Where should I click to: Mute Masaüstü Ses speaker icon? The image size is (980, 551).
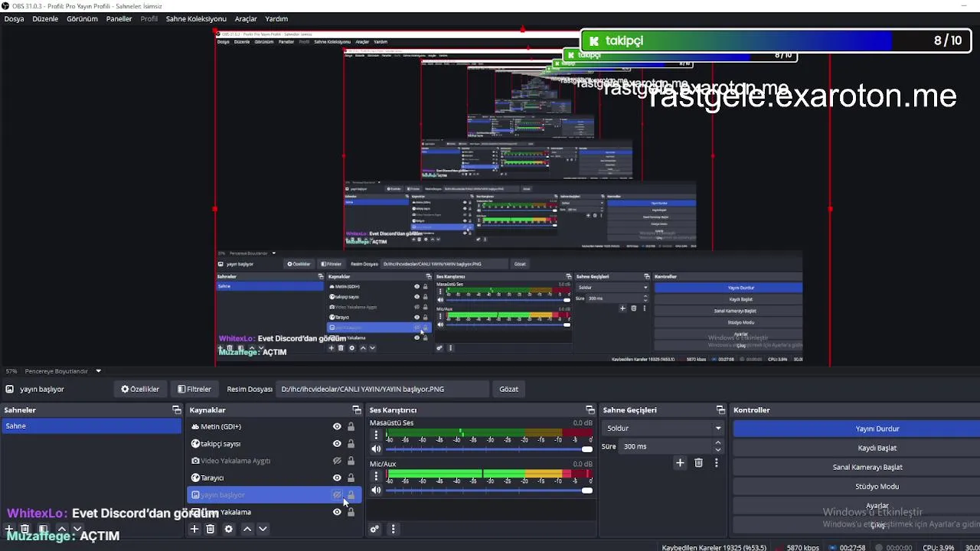tap(376, 449)
